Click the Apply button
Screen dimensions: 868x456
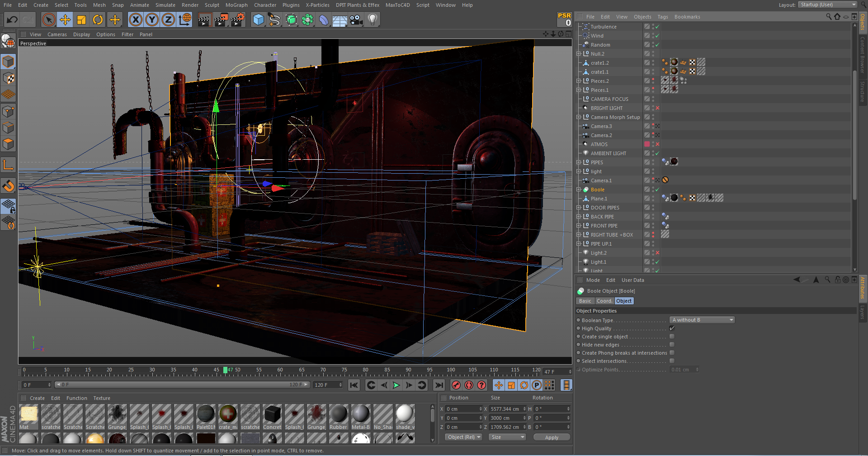[552, 437]
